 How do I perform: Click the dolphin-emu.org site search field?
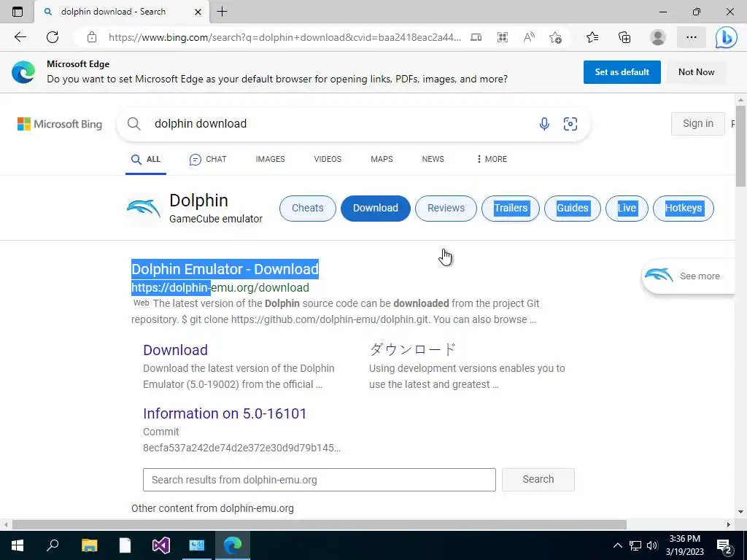click(x=320, y=480)
